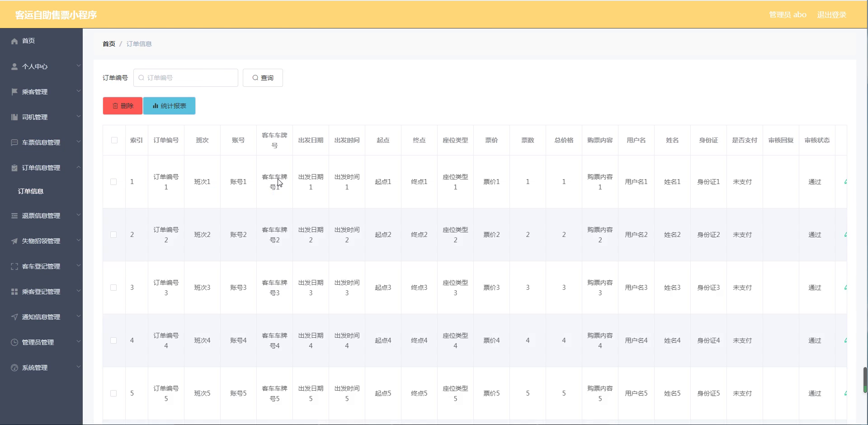Click the icon beside 系统管理
The width and height of the screenshot is (868, 425).
pos(14,368)
